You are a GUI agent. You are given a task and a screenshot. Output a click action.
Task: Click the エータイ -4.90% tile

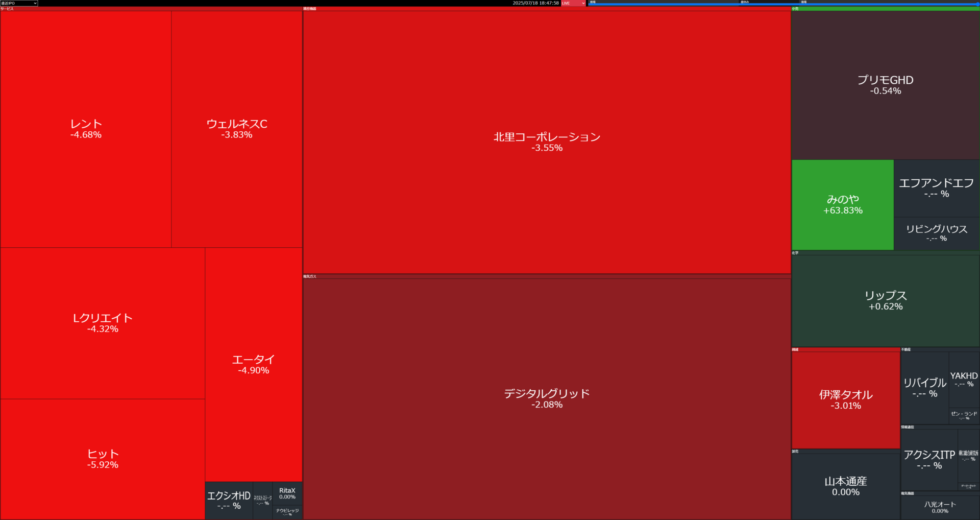coord(254,365)
